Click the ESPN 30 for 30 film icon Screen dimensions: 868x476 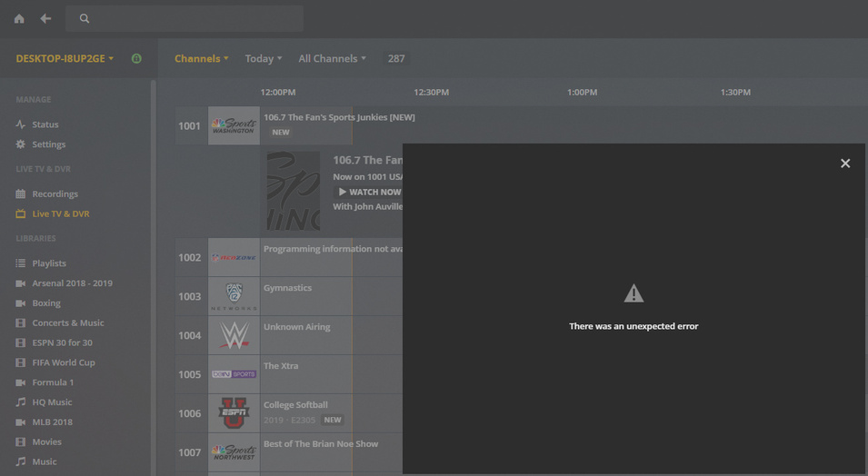pos(21,343)
